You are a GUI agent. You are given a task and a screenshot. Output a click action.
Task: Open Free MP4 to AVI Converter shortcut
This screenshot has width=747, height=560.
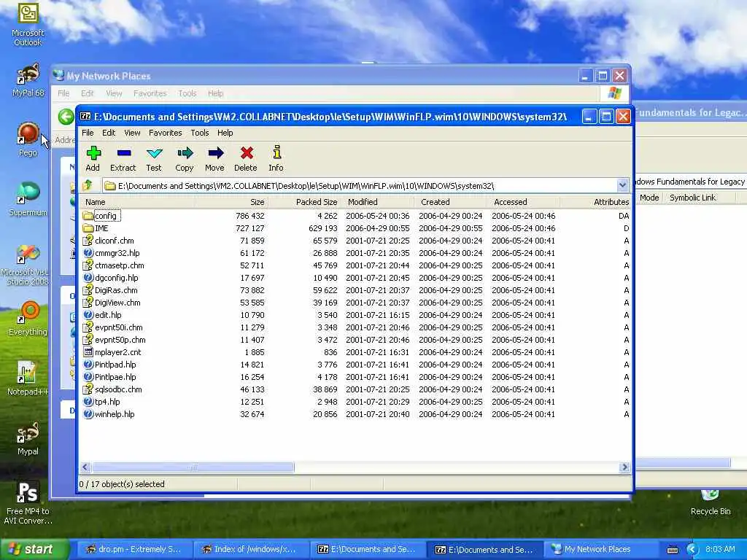tap(28, 503)
